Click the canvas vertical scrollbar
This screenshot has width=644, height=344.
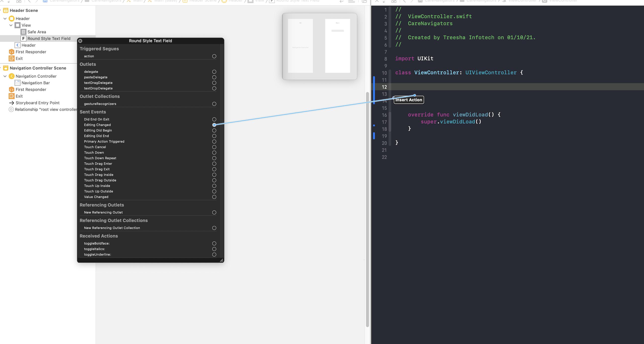[367, 209]
